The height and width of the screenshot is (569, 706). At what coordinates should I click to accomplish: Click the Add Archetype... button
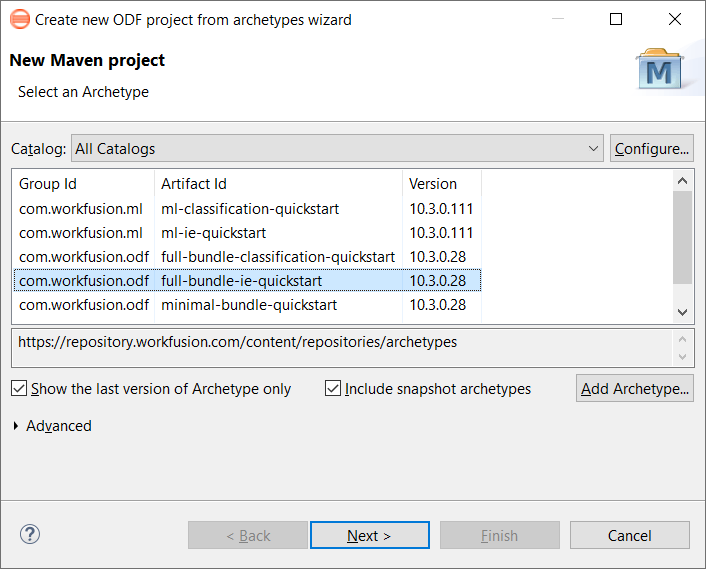tap(634, 388)
